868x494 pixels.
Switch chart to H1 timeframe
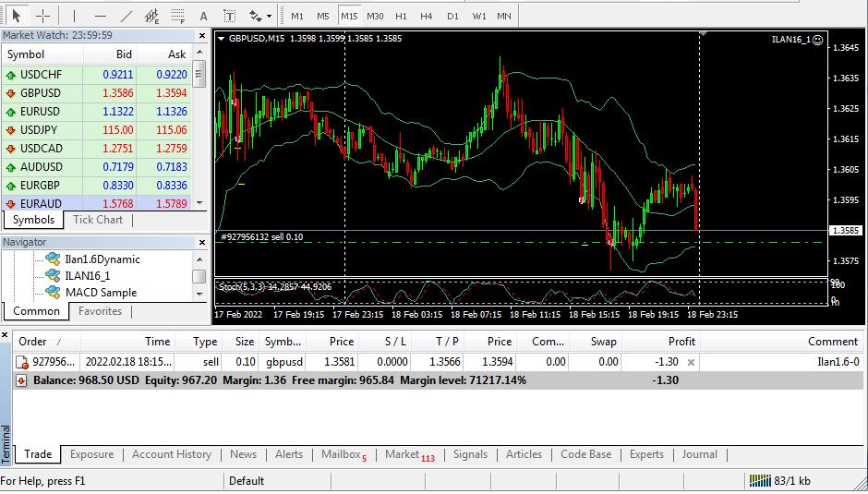401,16
